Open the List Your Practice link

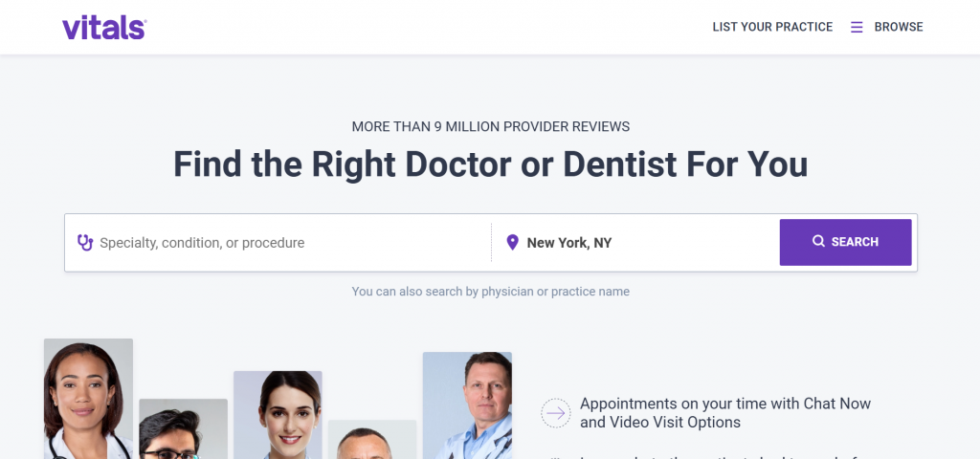point(772,27)
